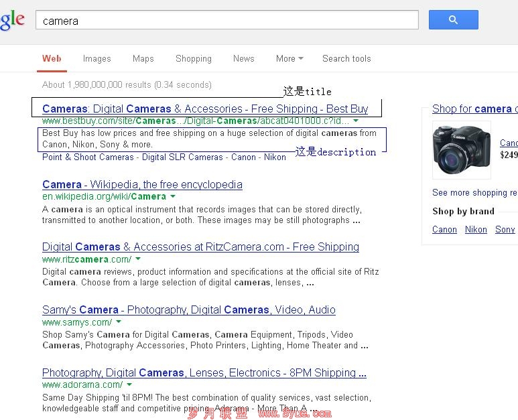Open the Nikon sitelink under Best Buy
The height and width of the screenshot is (420, 518).
tap(275, 157)
